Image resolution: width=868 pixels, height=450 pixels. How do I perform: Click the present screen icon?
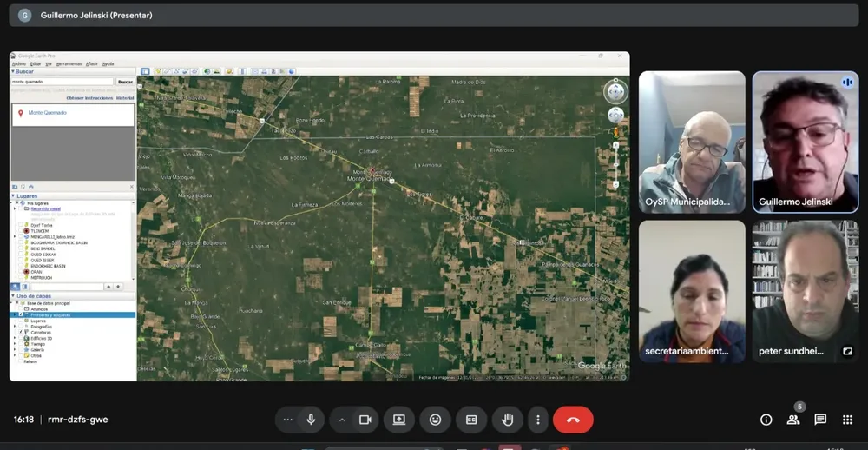[x=399, y=420]
